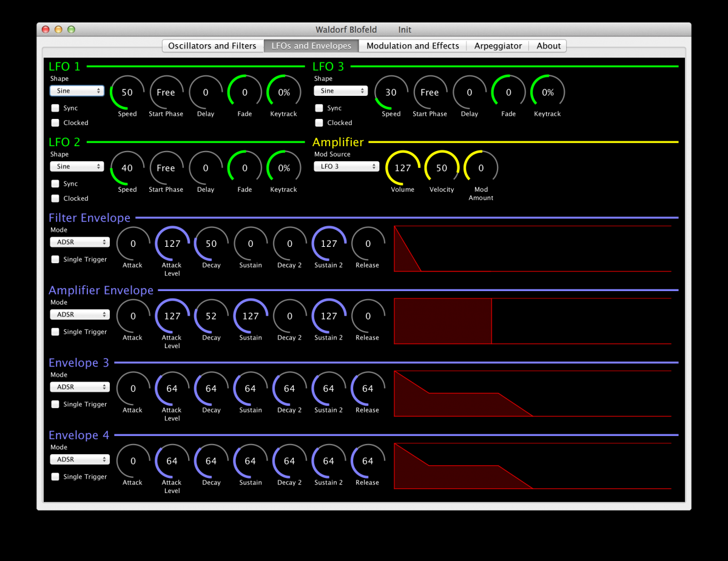Toggle Clocked checkbox under LFO 3
Screen dimensions: 728x561
(x=319, y=123)
